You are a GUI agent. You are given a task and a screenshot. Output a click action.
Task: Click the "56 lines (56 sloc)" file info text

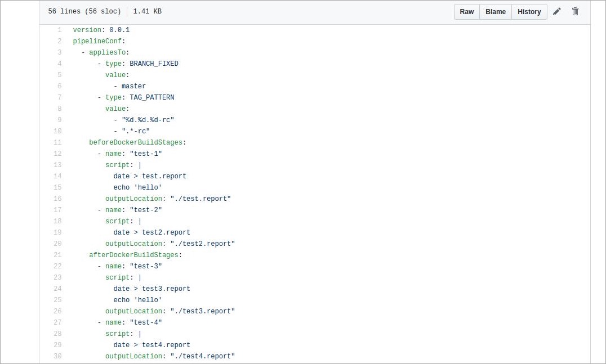(x=84, y=11)
